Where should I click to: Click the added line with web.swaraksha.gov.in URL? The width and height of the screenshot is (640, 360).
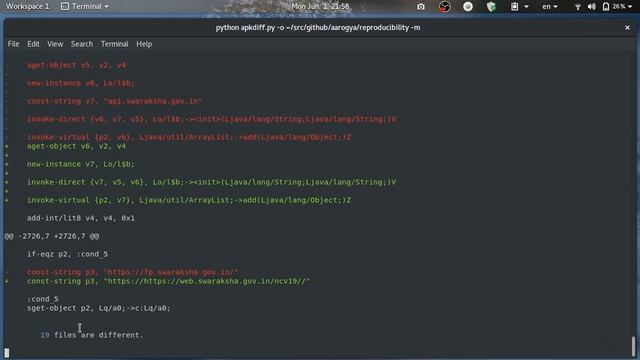(x=169, y=281)
